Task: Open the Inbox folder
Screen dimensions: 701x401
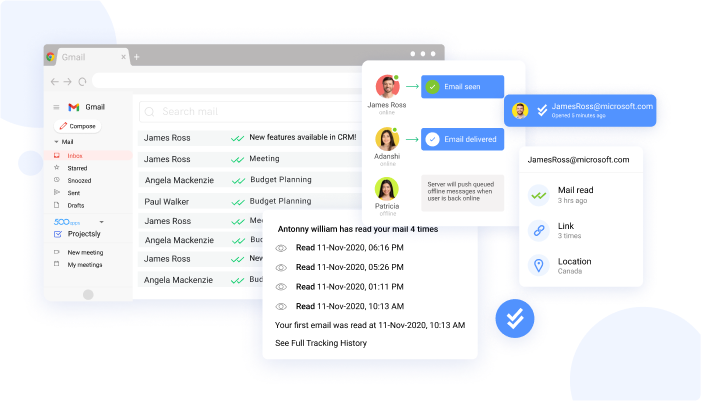Action: 89,156
